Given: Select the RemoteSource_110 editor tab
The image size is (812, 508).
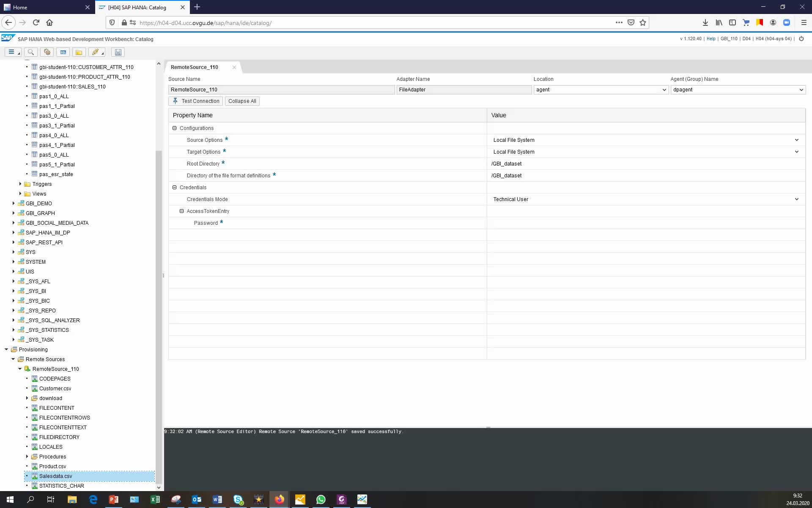Looking at the screenshot, I should pyautogui.click(x=195, y=67).
